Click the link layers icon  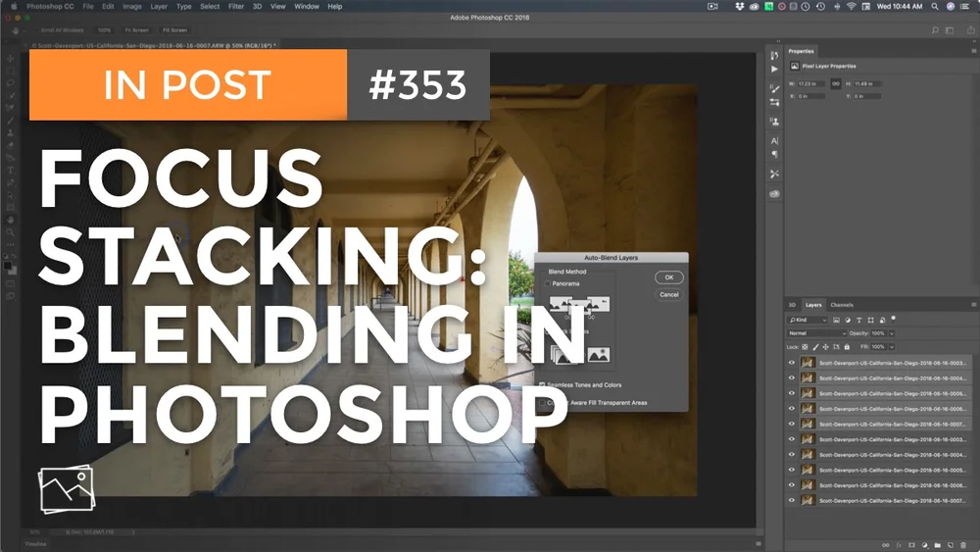pyautogui.click(x=886, y=545)
